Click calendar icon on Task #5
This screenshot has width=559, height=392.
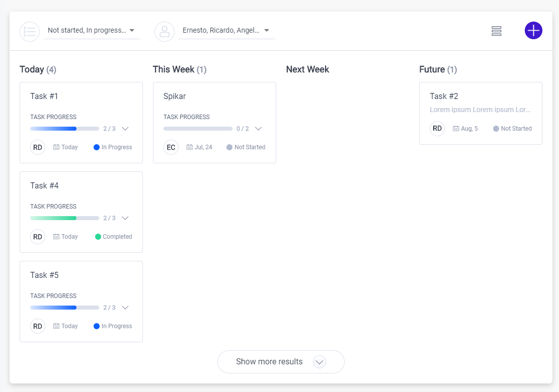56,326
